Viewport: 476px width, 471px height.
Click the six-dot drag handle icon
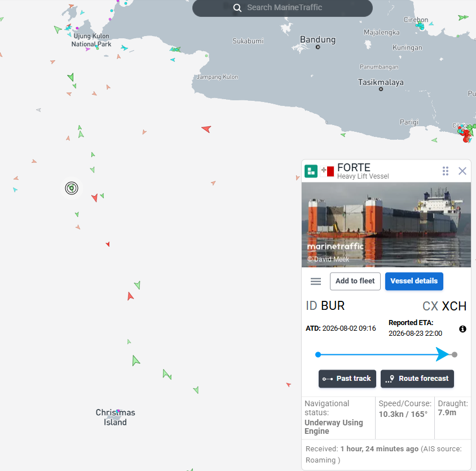(x=446, y=171)
